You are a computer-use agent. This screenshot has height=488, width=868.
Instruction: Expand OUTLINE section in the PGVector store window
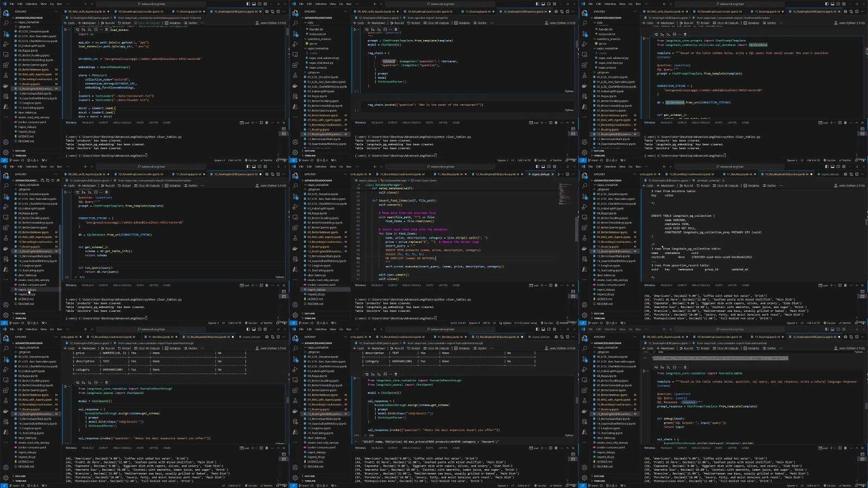[x=21, y=151]
